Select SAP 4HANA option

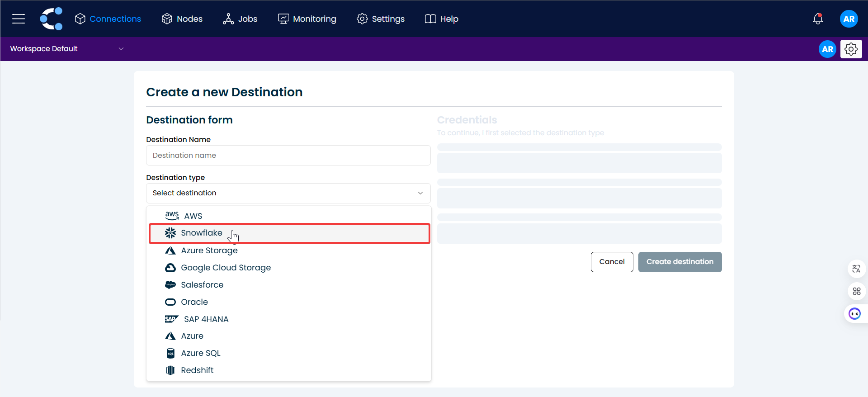pos(289,319)
